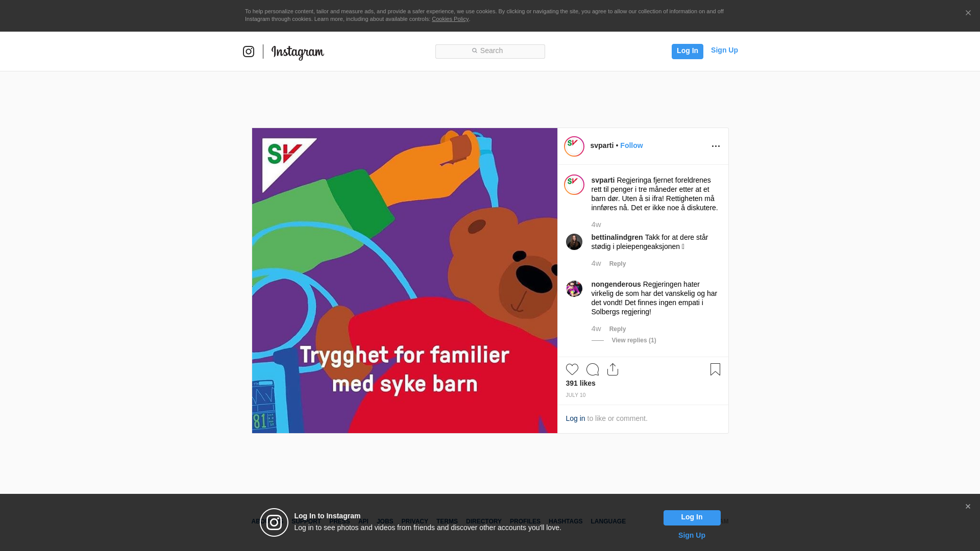This screenshot has height=551, width=980.
Task: Open the post image with teddy bear
Action: tap(405, 281)
